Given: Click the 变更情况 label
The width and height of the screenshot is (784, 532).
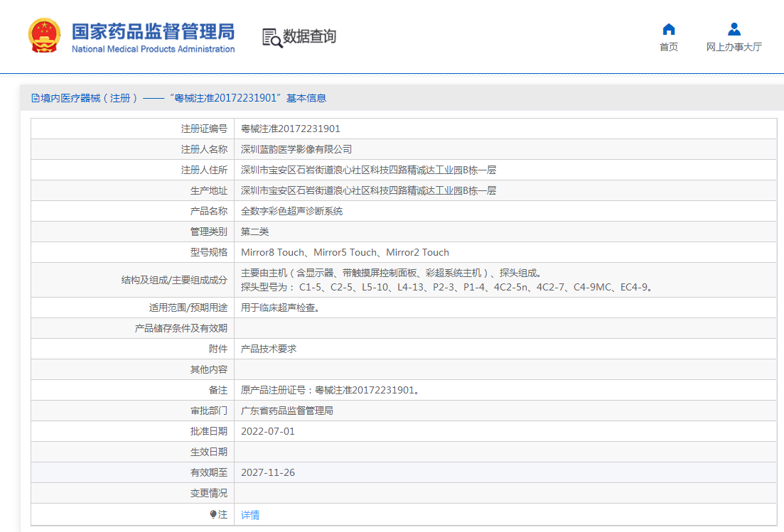Looking at the screenshot, I should point(209,493).
